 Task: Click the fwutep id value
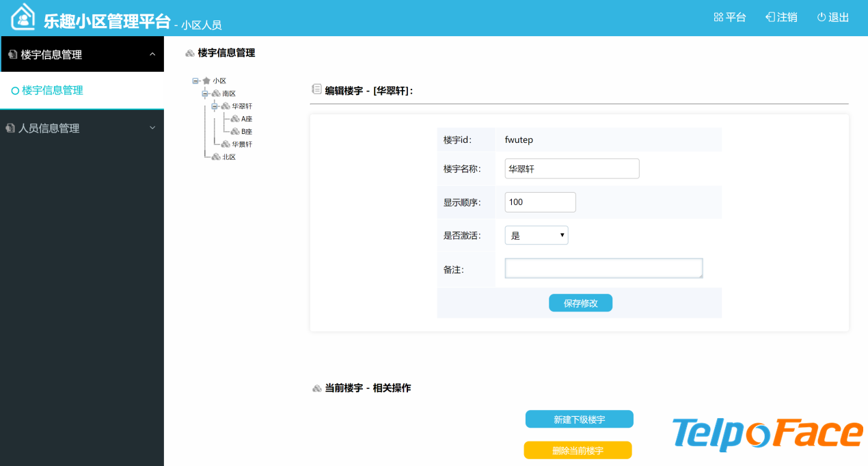tap(519, 140)
